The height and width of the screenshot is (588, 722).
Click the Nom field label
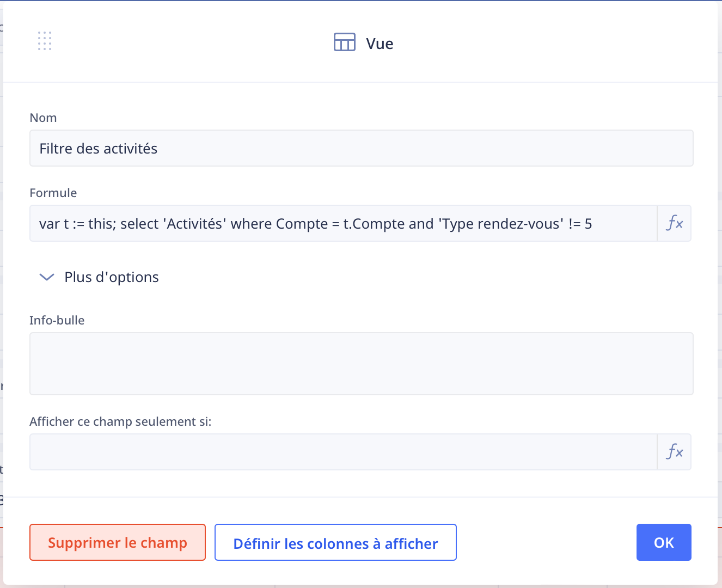(43, 118)
